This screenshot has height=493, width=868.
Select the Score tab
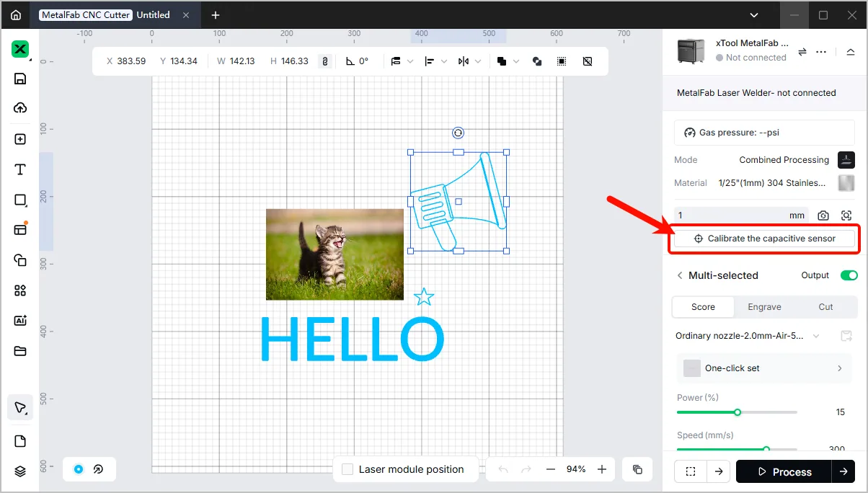pos(703,307)
